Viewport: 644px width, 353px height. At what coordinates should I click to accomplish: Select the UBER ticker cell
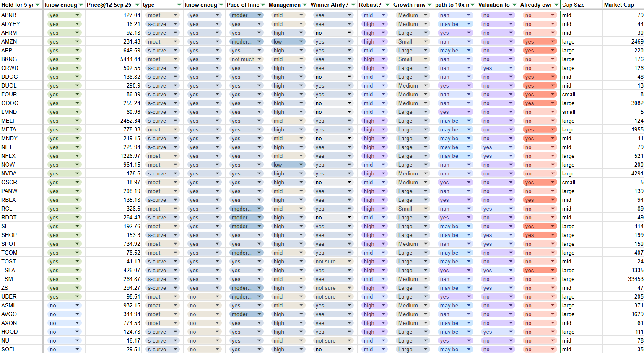coord(21,296)
